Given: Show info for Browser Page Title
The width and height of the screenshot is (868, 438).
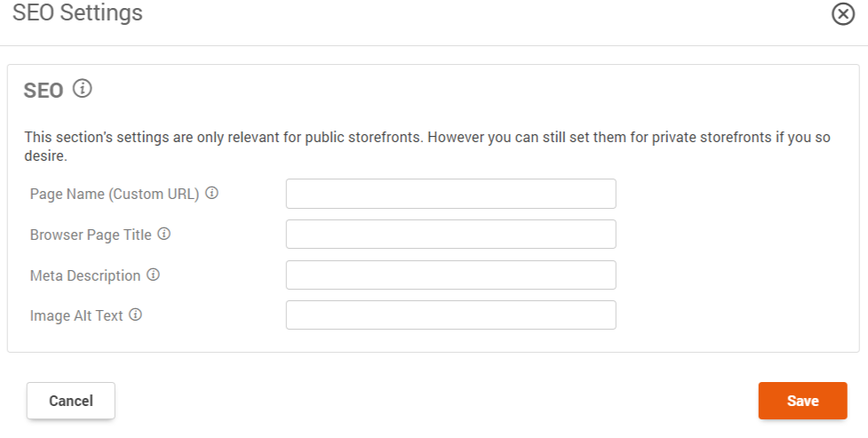Looking at the screenshot, I should (163, 234).
